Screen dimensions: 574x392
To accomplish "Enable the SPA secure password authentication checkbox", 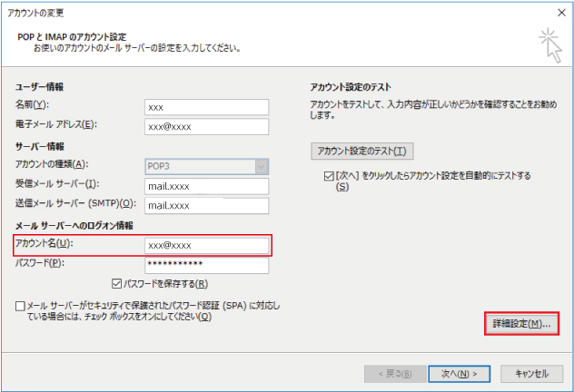I will click(20, 306).
